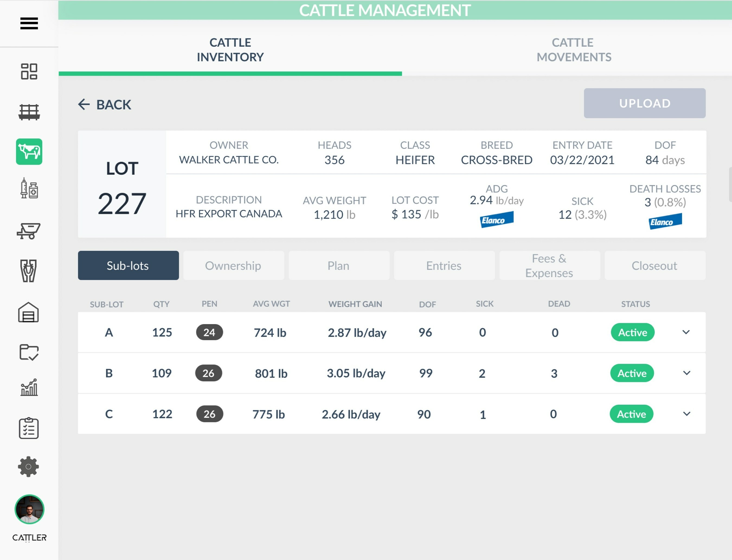Go back using BACK link
This screenshot has height=560, width=732.
click(x=105, y=105)
